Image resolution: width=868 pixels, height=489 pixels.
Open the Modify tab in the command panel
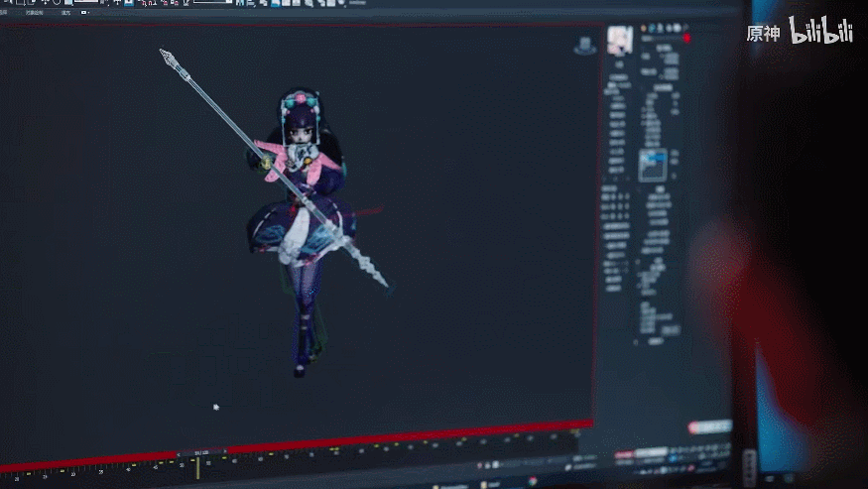[652, 28]
